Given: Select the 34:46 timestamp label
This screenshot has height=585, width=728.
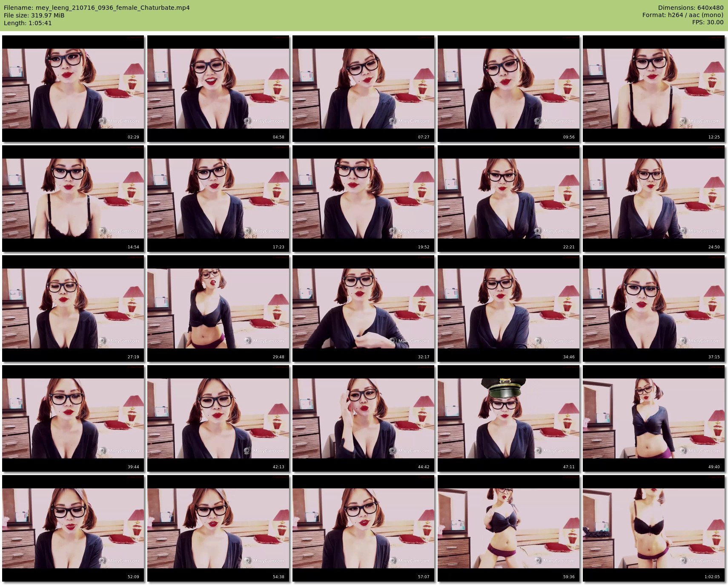Looking at the screenshot, I should point(568,357).
